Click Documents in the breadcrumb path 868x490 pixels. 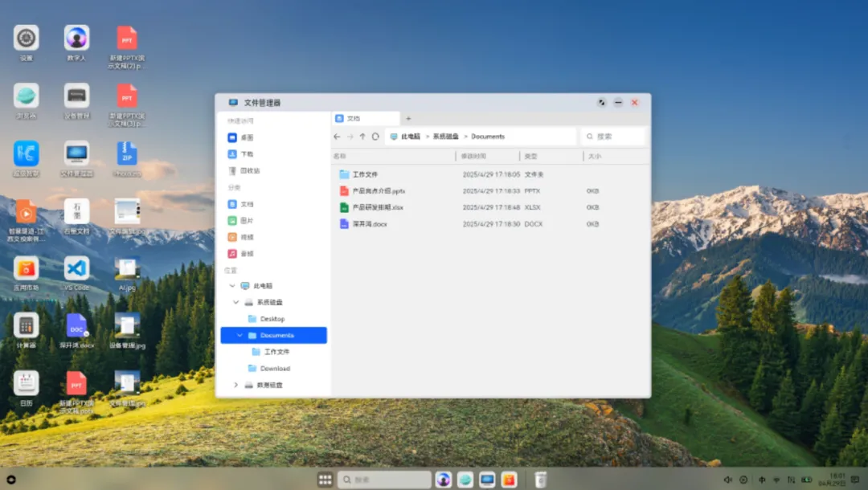[x=488, y=137]
